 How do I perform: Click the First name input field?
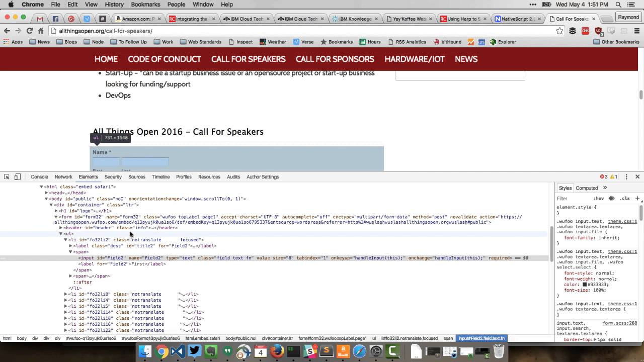(106, 162)
